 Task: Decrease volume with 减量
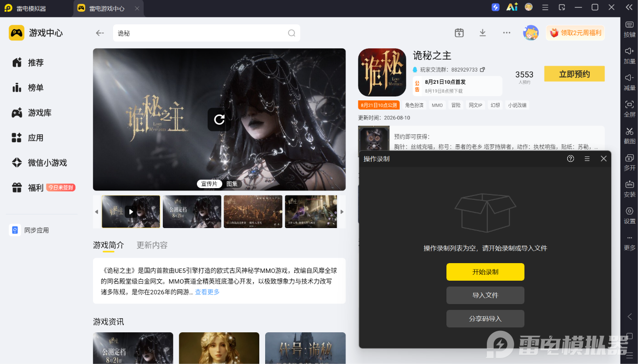coord(630,82)
